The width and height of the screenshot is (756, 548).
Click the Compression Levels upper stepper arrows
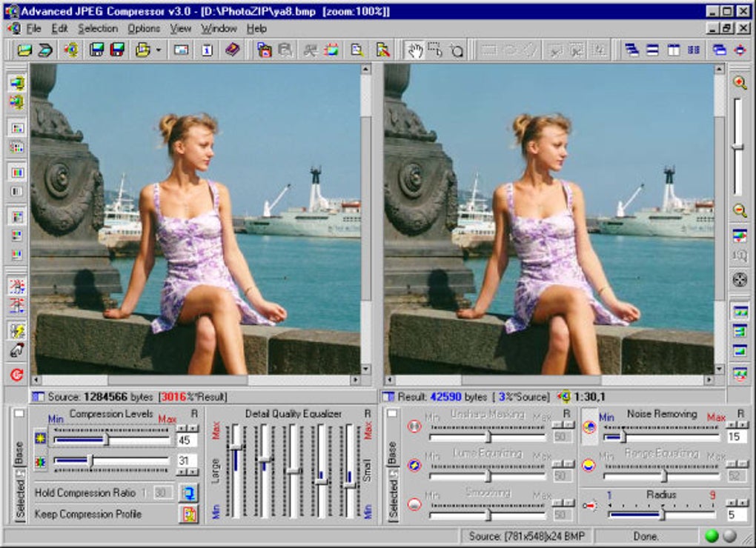[x=187, y=428]
